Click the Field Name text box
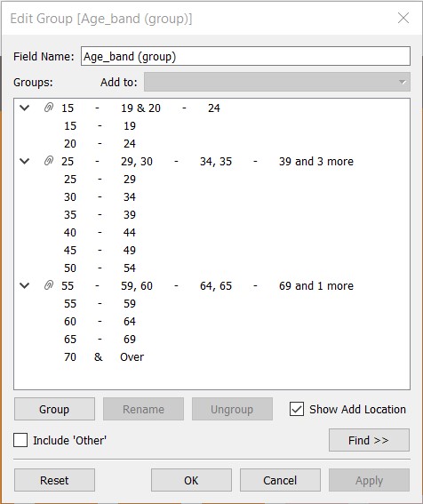423x504 pixels. click(245, 56)
